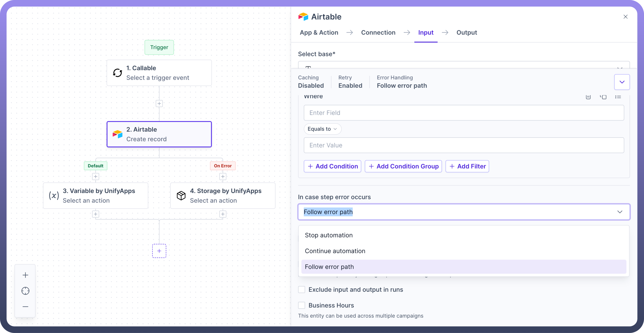Click the list view icon beside Where
The image size is (644, 333).
point(618,97)
